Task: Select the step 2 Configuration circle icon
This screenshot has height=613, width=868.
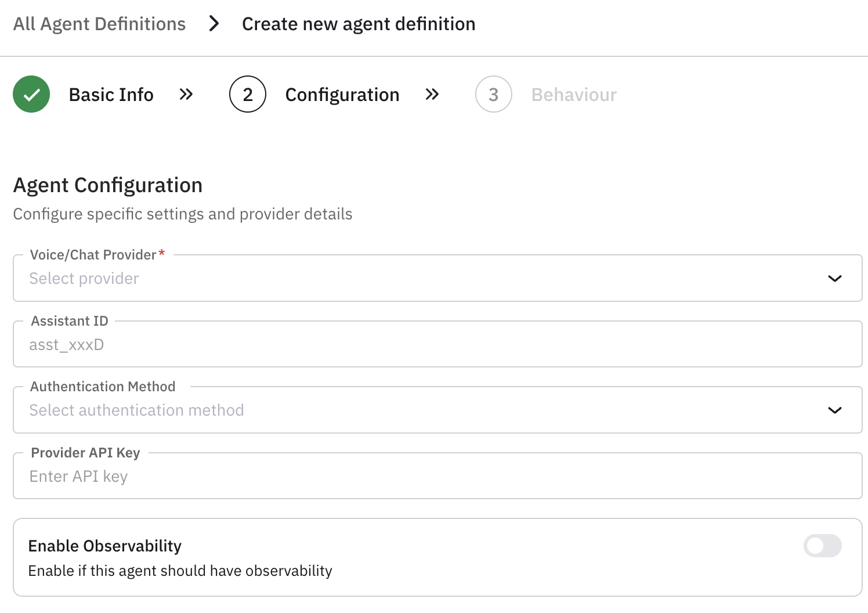Action: (248, 94)
